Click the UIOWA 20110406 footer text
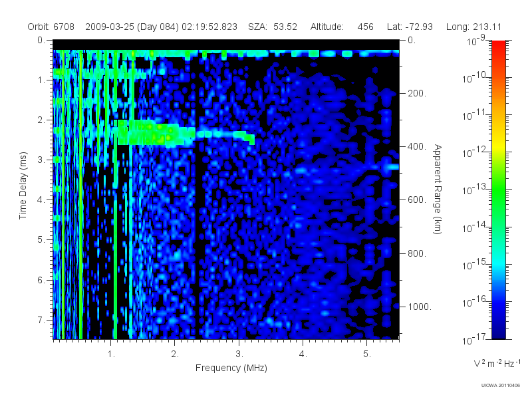This screenshot has height=399, width=532. coord(501,386)
